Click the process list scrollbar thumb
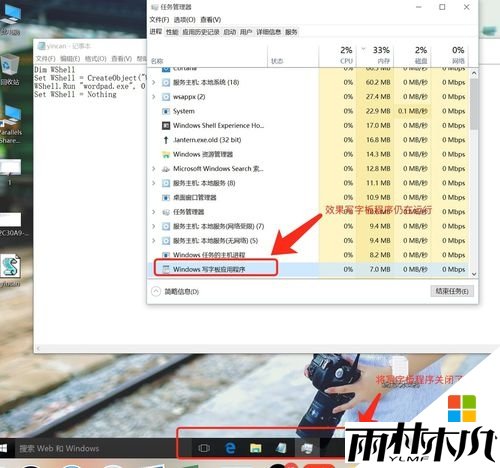This screenshot has width=500, height=468. 474,104
